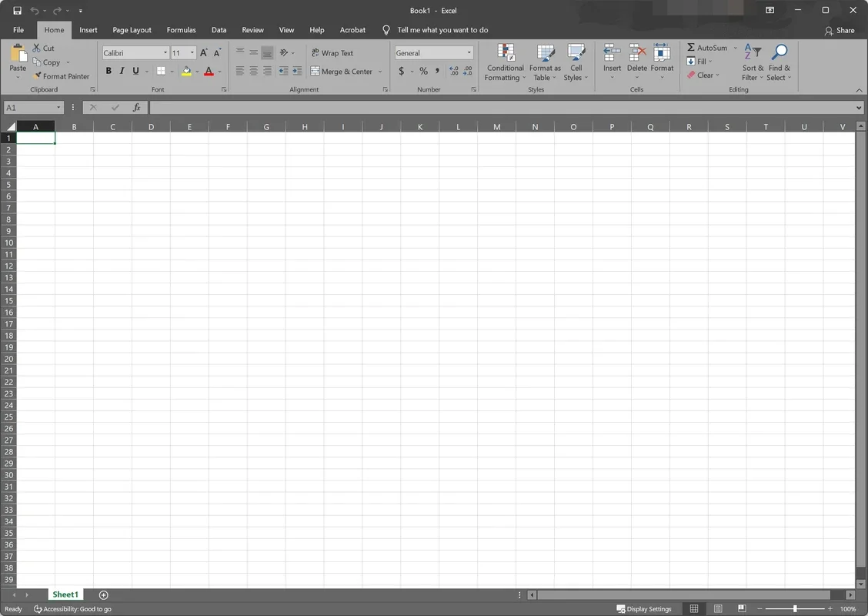Apply the Percent Style icon
Viewport: 868px width, 616px height.
tap(422, 71)
